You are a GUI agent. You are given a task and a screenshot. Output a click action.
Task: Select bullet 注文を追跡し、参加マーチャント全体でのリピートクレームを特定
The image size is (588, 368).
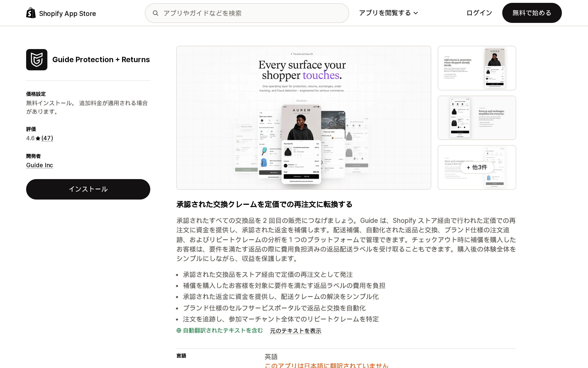coord(281,319)
